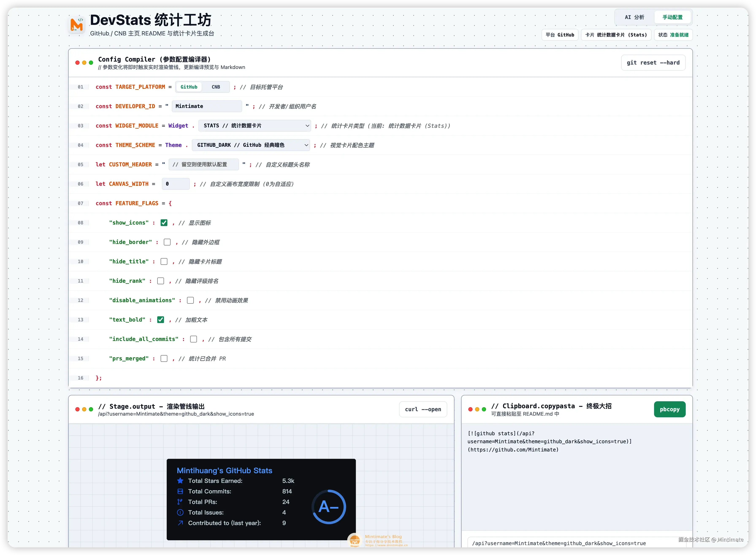This screenshot has height=555, width=756.
Task: Click the Stage.output API path subtitle
Action: click(176, 414)
